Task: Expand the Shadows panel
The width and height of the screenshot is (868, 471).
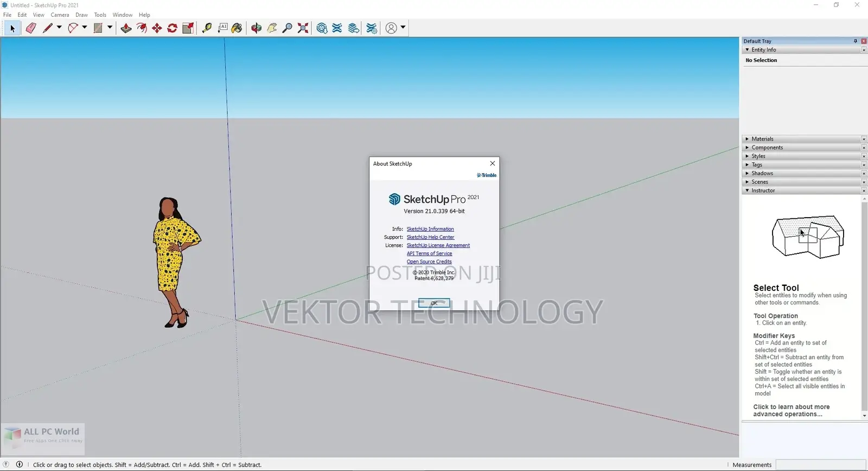Action: point(747,174)
